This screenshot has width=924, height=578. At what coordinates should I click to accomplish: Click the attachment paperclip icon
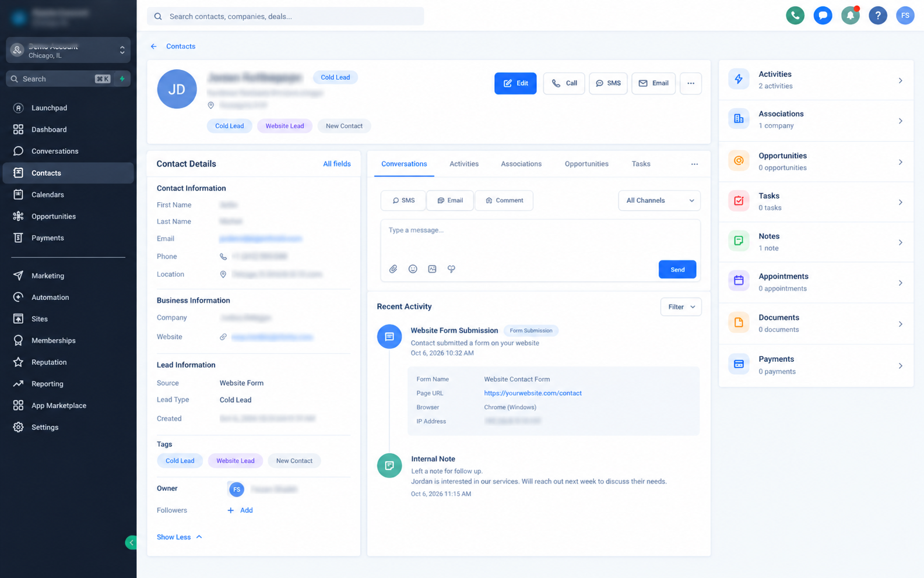click(x=394, y=269)
